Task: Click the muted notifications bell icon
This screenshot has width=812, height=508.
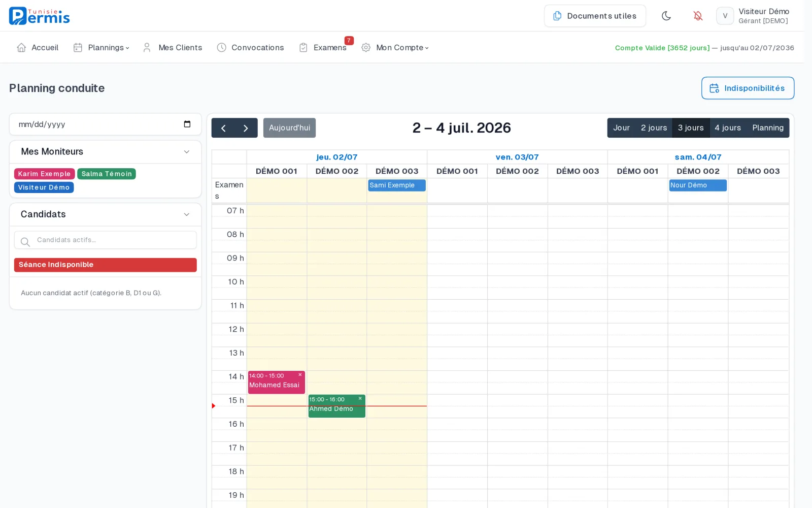Action: [698, 16]
